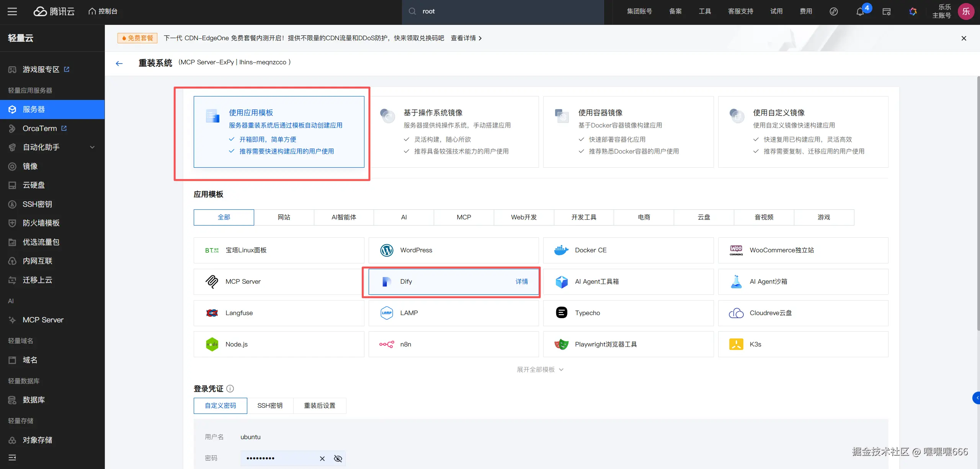Click the Langfuse logo icon
980x469 pixels.
(212, 313)
